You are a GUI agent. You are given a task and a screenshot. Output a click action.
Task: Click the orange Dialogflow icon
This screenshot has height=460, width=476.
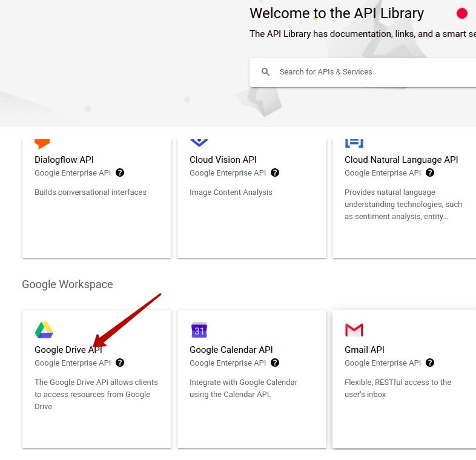point(42,144)
